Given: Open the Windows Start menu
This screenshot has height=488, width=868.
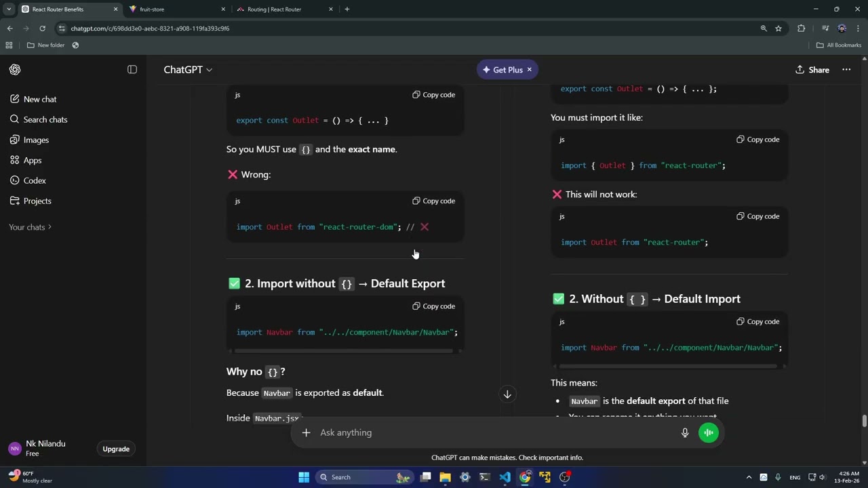Looking at the screenshot, I should (304, 477).
